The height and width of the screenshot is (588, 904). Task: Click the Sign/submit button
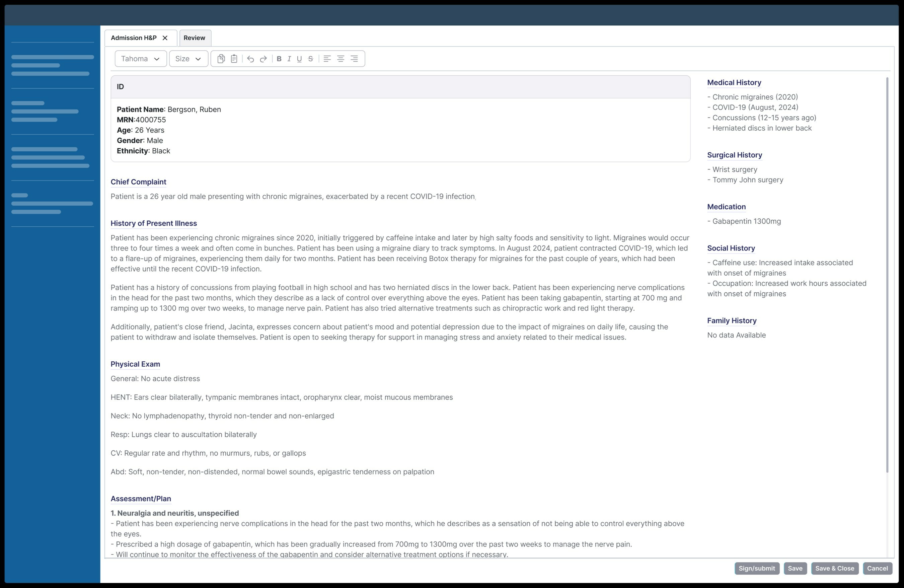point(757,568)
